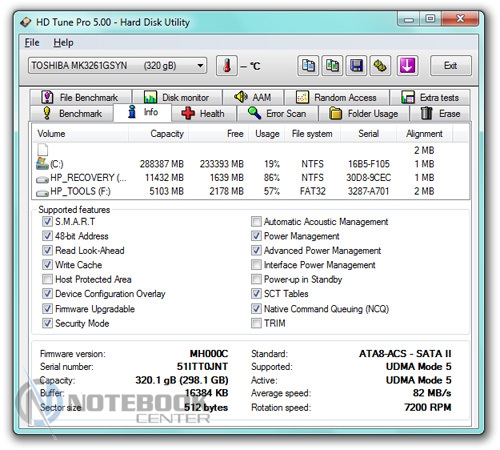The height and width of the screenshot is (450, 500).
Task: Close the HD Tune Pro window
Action: pos(460,19)
